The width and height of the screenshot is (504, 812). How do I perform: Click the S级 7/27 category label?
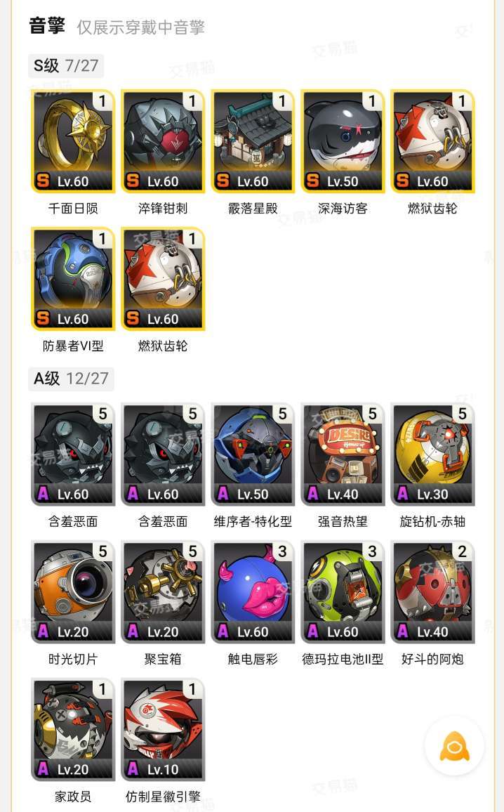pyautogui.click(x=66, y=66)
